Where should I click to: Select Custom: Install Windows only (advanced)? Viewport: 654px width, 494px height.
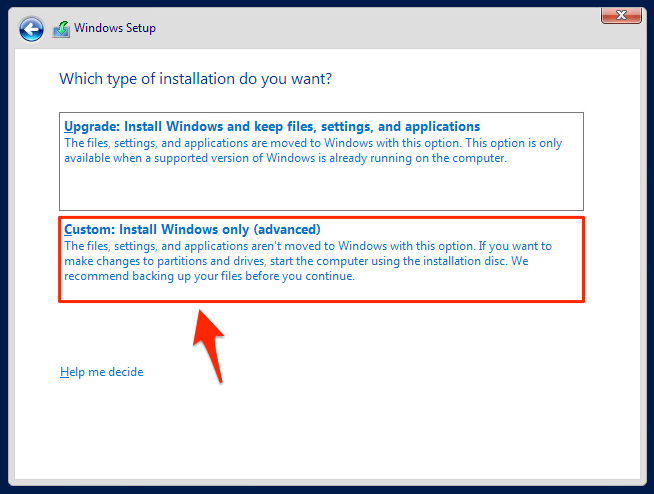321,259
